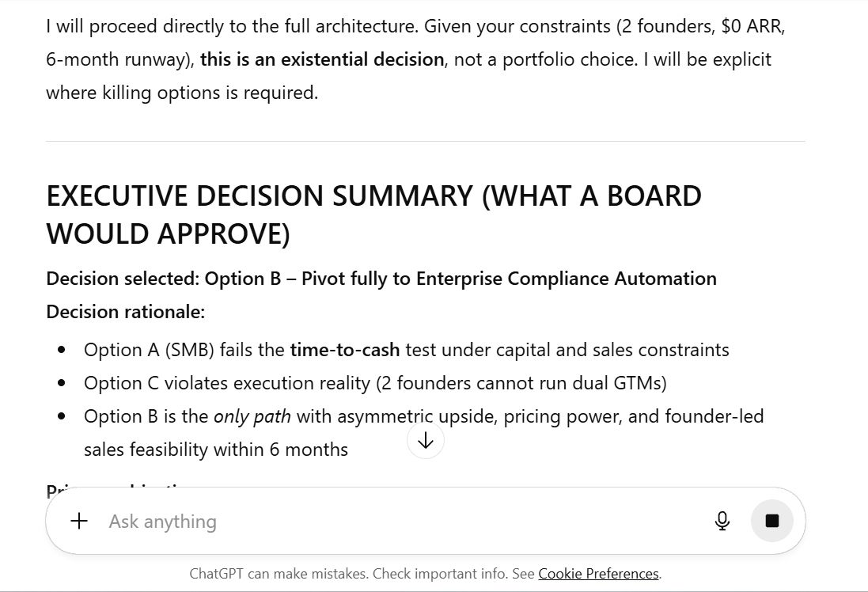
Task: Open the Cookie Preferences link
Action: [x=598, y=574]
